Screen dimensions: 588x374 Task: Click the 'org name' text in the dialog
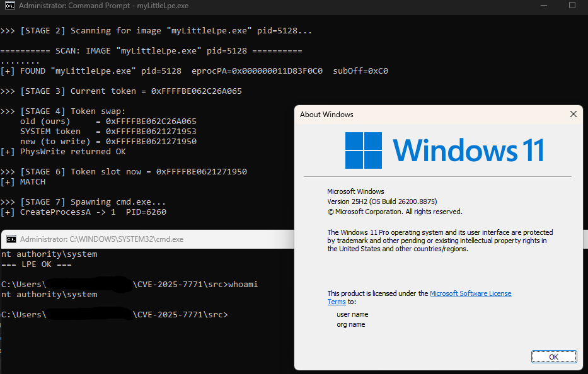click(x=350, y=324)
